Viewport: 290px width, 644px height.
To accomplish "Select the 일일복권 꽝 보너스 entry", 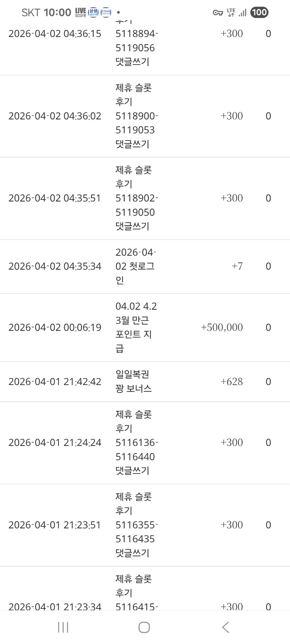I will pyautogui.click(x=133, y=381).
